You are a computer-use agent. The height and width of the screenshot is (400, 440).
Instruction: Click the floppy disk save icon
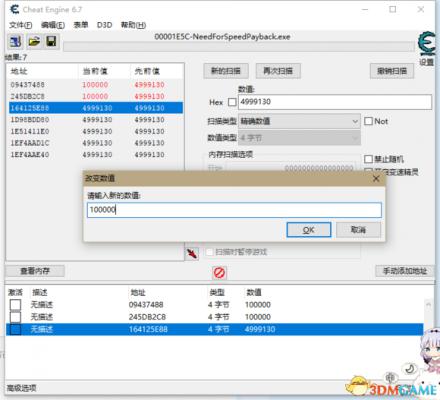pos(51,42)
